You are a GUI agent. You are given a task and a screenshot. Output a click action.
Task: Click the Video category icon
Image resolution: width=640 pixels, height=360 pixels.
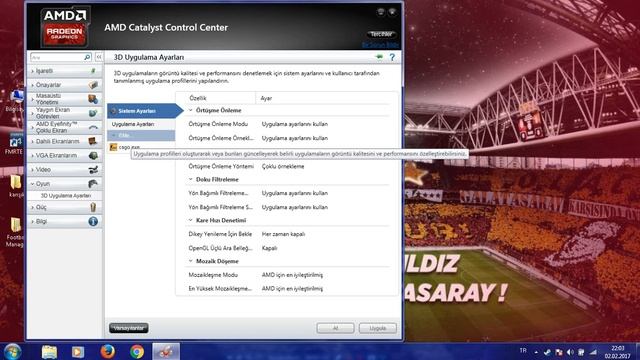click(x=93, y=169)
